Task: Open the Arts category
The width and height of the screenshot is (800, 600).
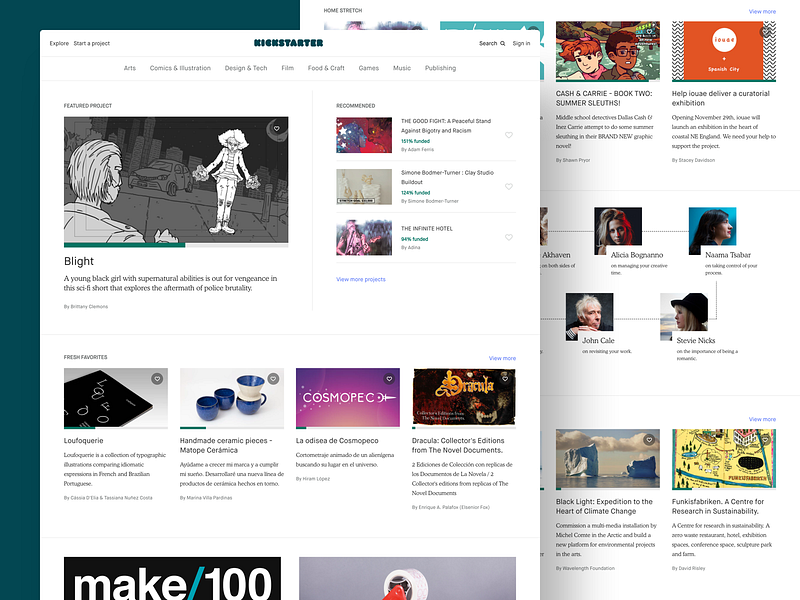Action: click(x=130, y=68)
